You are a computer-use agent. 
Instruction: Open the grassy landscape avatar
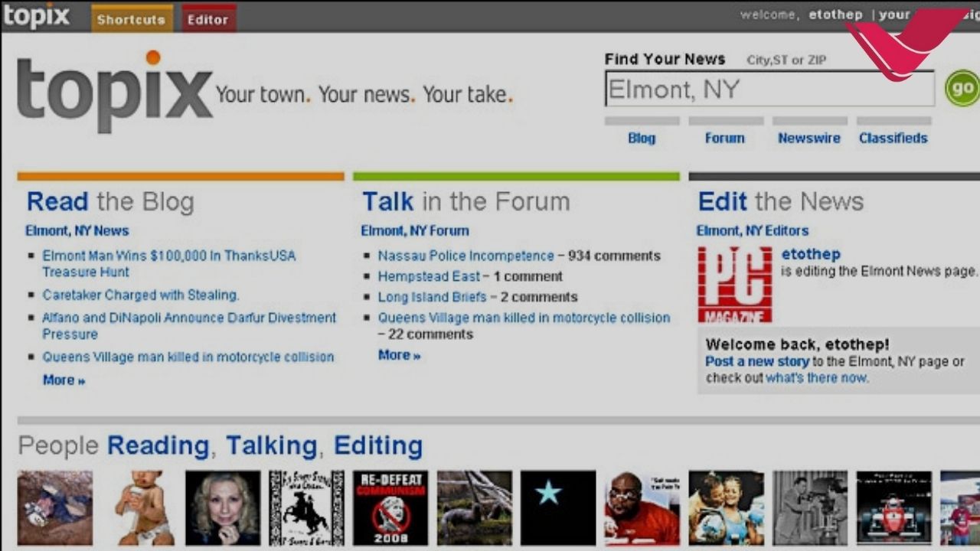(474, 508)
